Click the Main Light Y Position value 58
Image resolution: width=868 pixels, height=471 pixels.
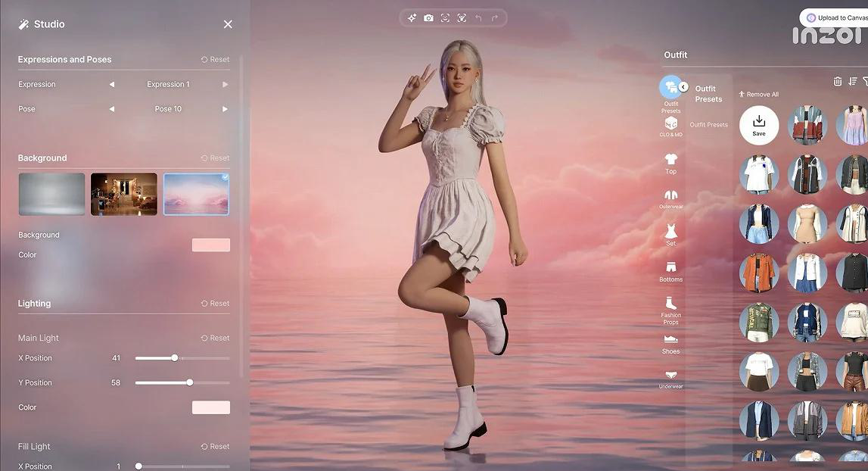(116, 382)
